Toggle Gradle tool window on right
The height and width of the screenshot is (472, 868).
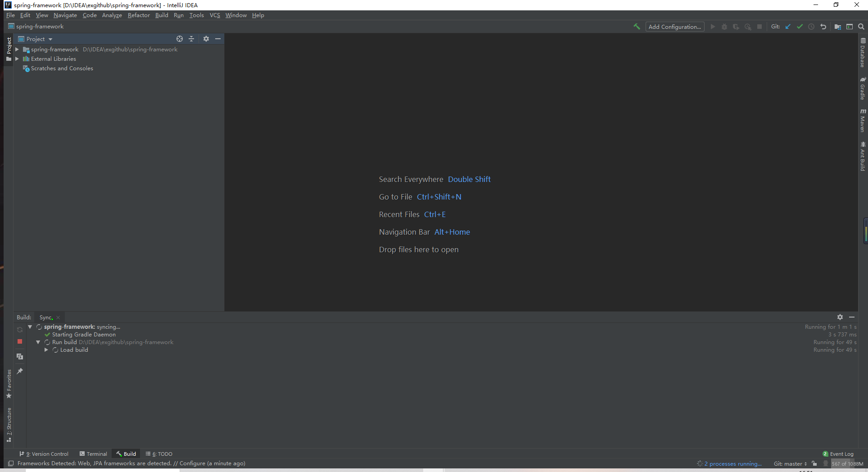pos(863,88)
